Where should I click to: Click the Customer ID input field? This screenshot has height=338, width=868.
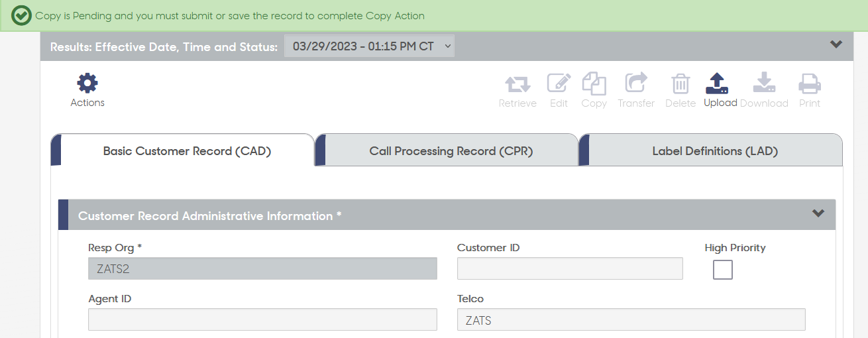tap(570, 268)
